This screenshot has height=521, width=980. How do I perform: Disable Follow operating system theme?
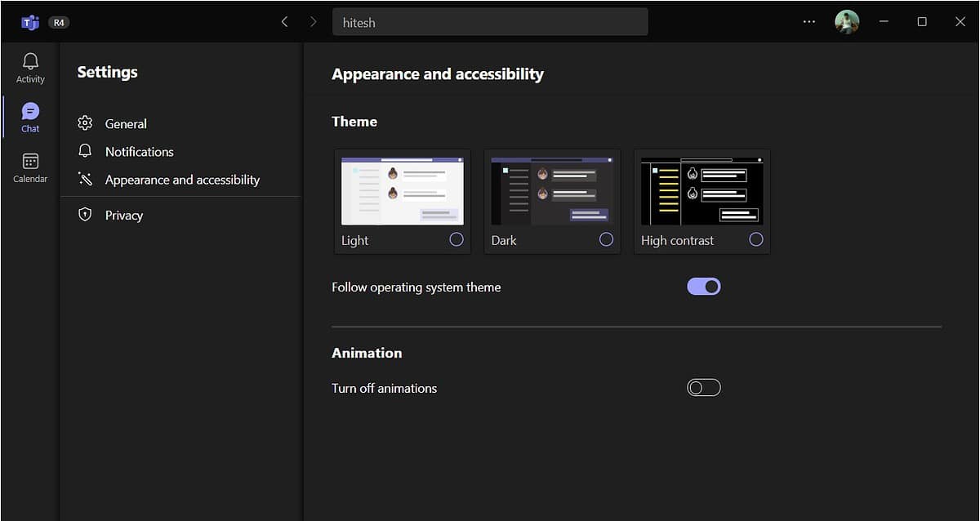704,286
